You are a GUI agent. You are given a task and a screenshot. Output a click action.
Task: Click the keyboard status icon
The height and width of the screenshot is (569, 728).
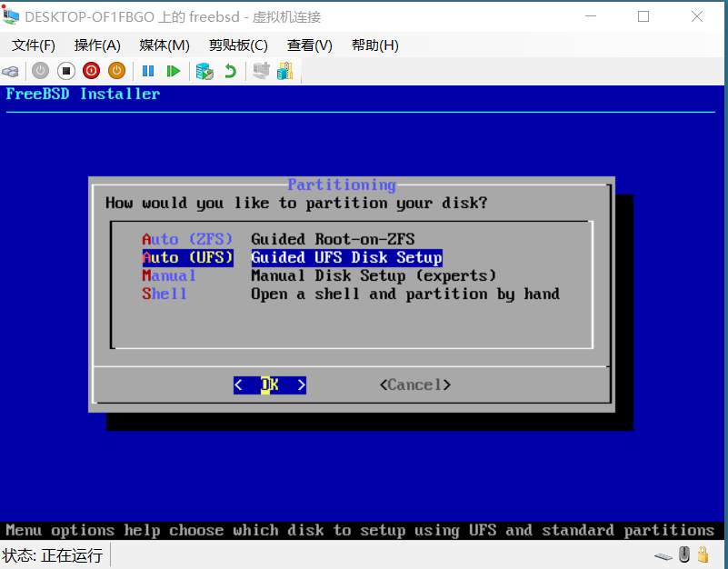click(x=663, y=556)
